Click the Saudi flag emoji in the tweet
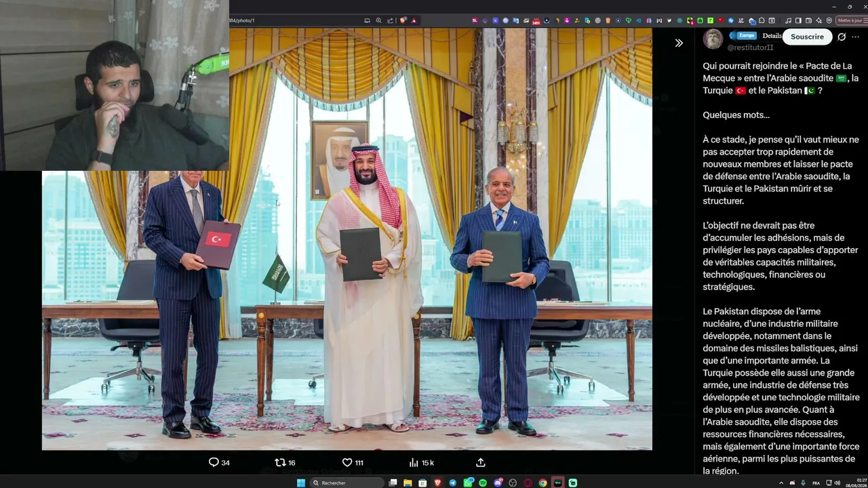The image size is (868, 488). click(x=842, y=79)
